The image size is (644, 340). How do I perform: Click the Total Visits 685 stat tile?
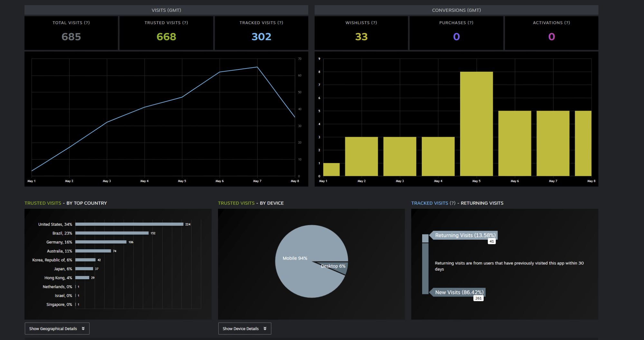(71, 33)
